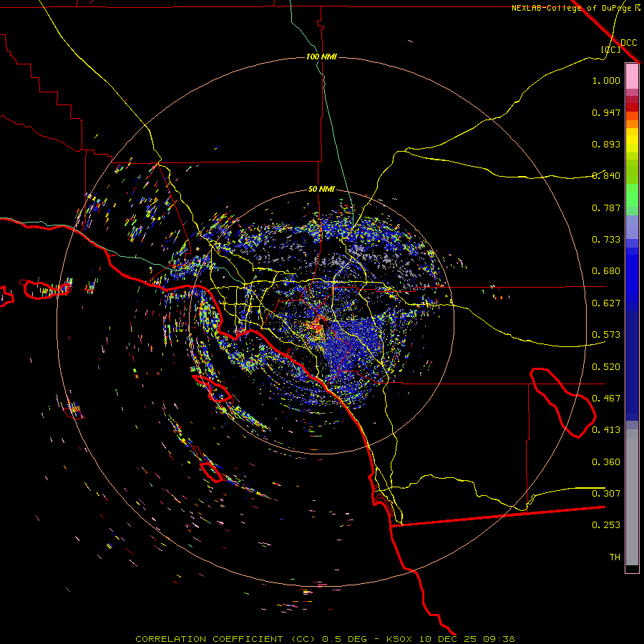
Task: Select the 0.413 scale value
Action: [x=606, y=430]
